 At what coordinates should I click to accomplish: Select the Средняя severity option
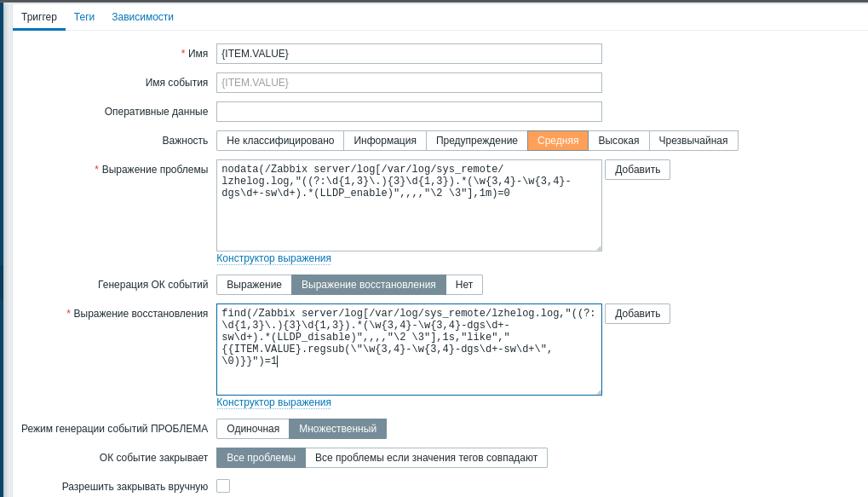(x=558, y=141)
